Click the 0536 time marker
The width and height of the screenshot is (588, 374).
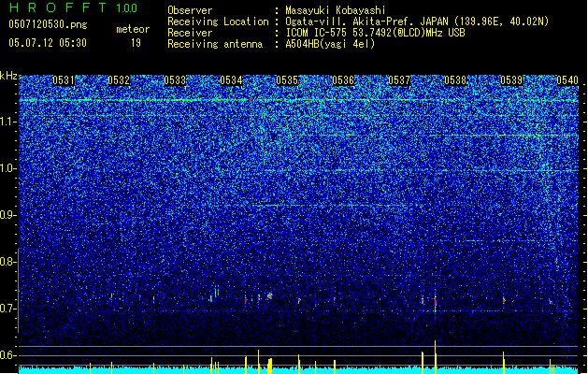[x=343, y=80]
